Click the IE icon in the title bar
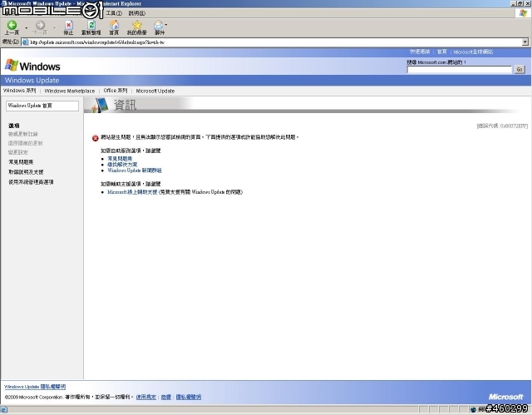 [4, 3]
